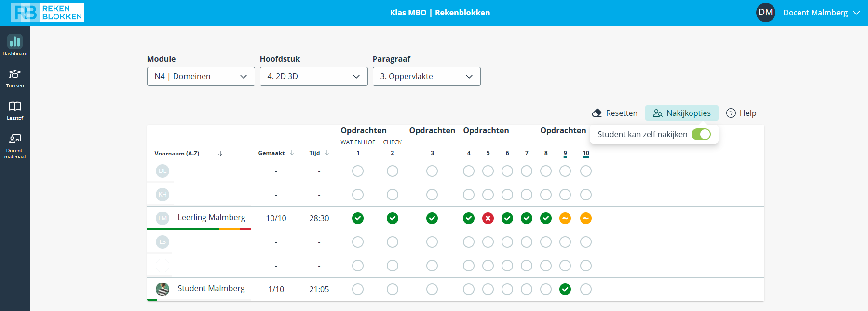Click Leerling Malmberg orange icon for opdracht 10
Image resolution: width=868 pixels, height=311 pixels.
click(586, 218)
